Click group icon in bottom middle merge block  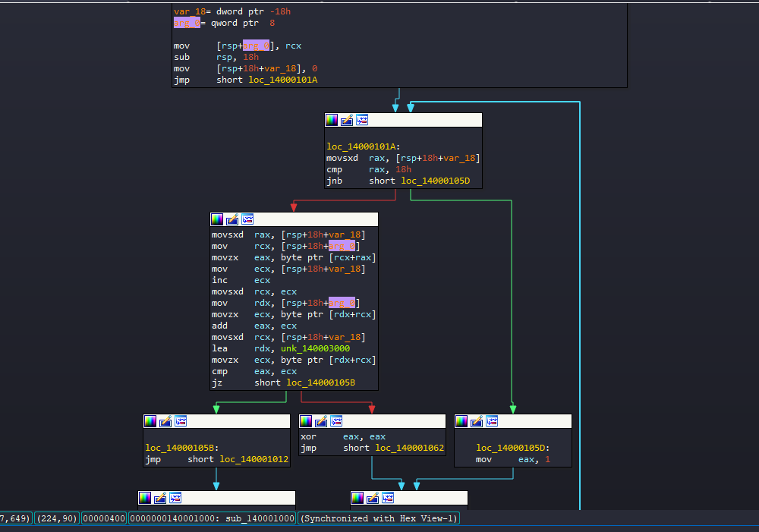(x=388, y=498)
